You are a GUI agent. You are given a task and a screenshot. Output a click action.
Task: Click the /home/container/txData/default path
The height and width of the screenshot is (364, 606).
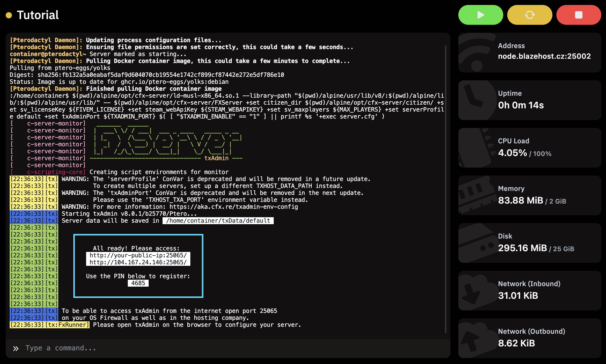(218, 221)
